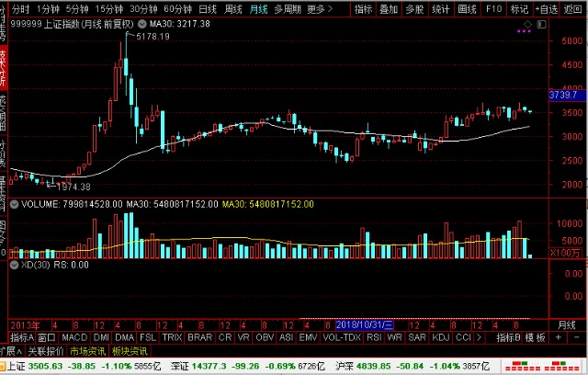
Task: Apply the KDJ indicator
Action: point(441,338)
